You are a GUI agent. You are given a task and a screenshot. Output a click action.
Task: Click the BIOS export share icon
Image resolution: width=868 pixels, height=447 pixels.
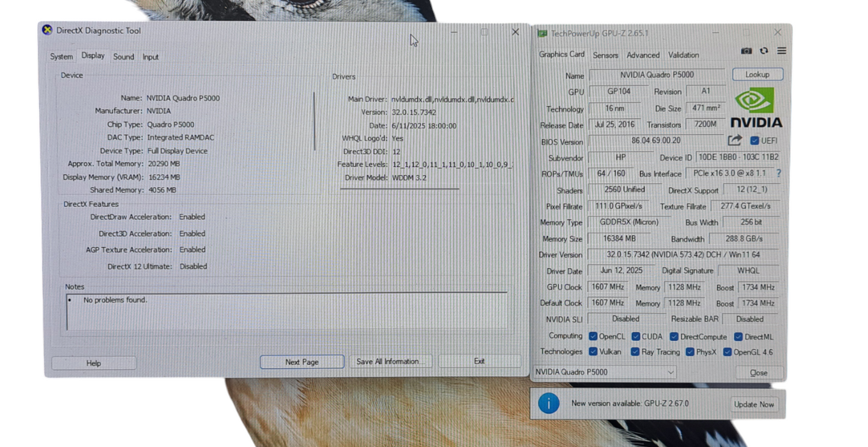pyautogui.click(x=735, y=140)
